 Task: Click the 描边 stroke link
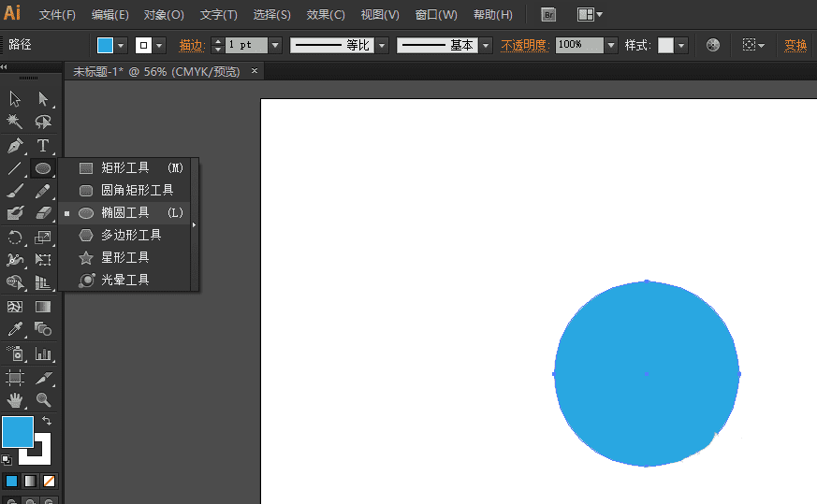[191, 45]
